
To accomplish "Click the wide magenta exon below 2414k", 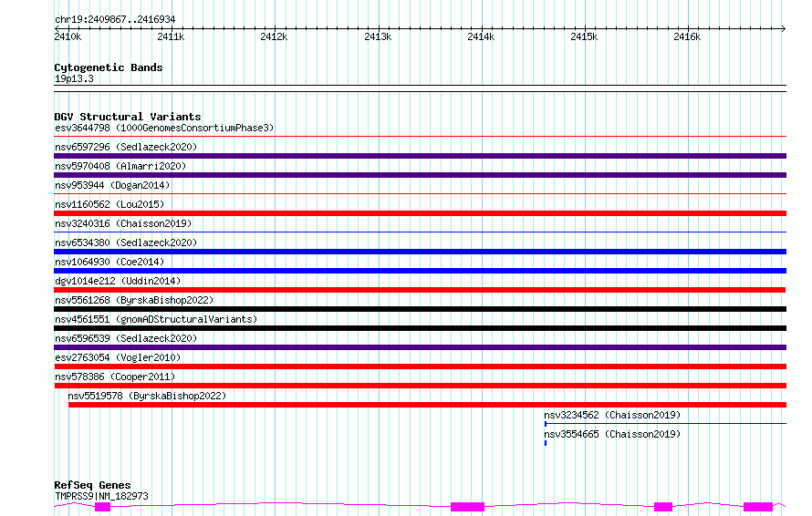I will 468,507.
